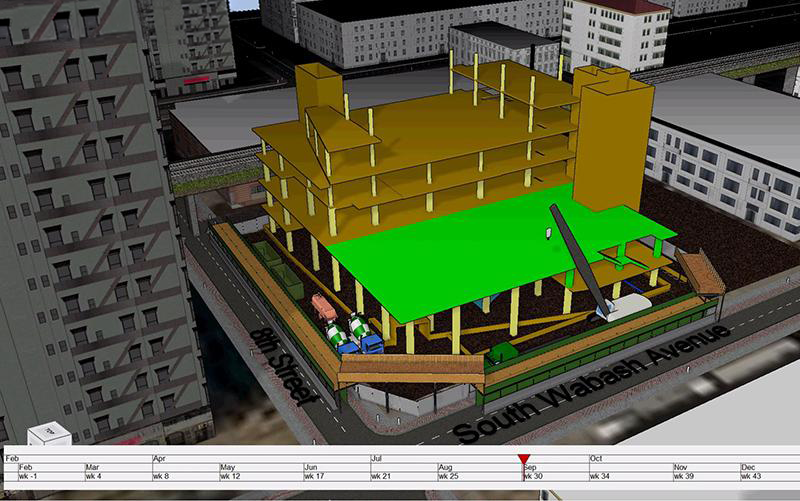Viewport: 800px width, 501px height.
Task: Click the 'May' month label
Action: click(228, 467)
